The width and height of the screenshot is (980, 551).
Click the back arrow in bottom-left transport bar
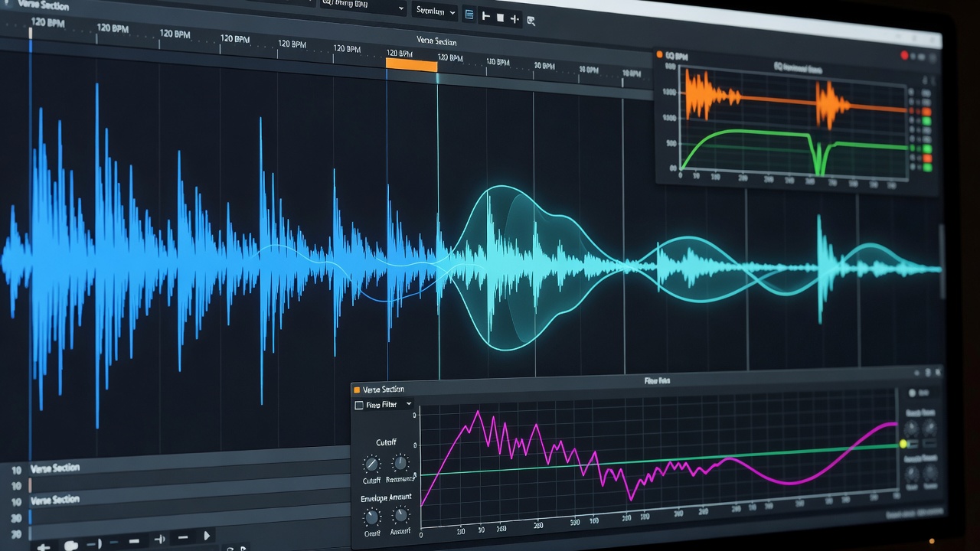point(44,546)
